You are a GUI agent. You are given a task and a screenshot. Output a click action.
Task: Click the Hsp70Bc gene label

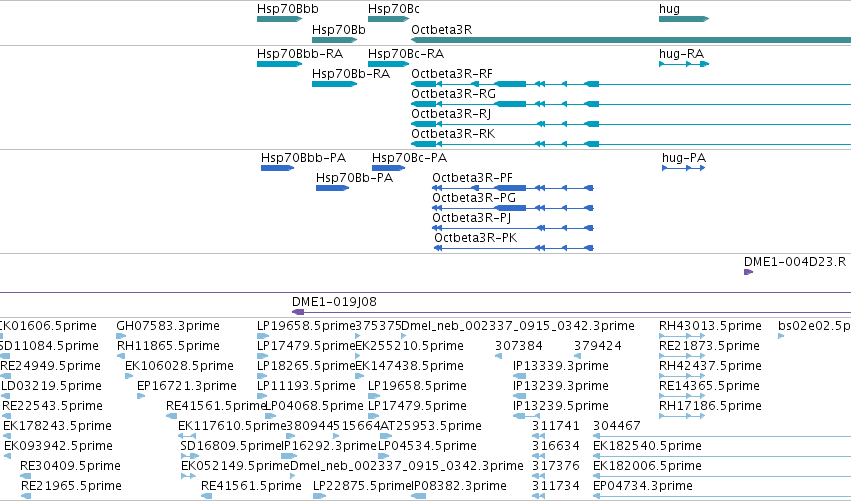coord(393,9)
